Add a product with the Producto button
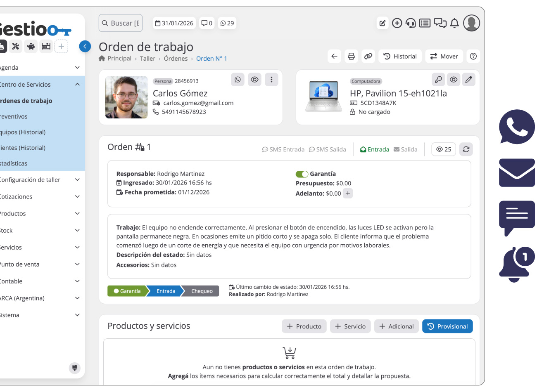The image size is (537, 392). (x=304, y=326)
